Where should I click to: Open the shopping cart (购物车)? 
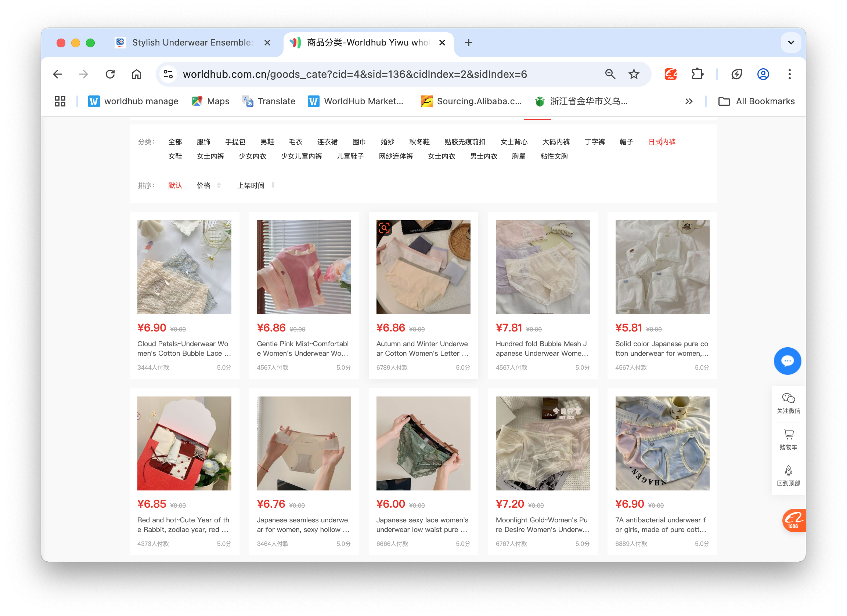coord(788,439)
